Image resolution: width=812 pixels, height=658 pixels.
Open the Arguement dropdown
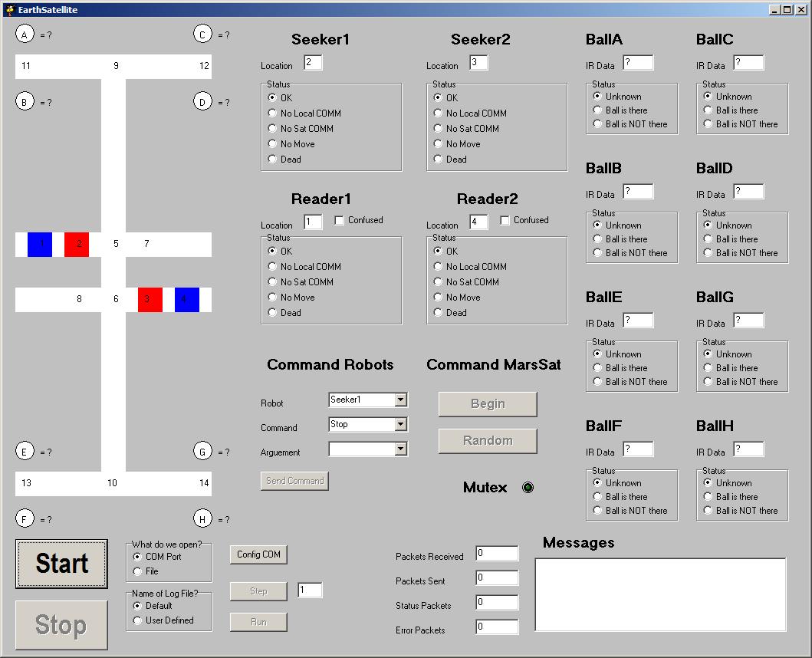(x=400, y=449)
